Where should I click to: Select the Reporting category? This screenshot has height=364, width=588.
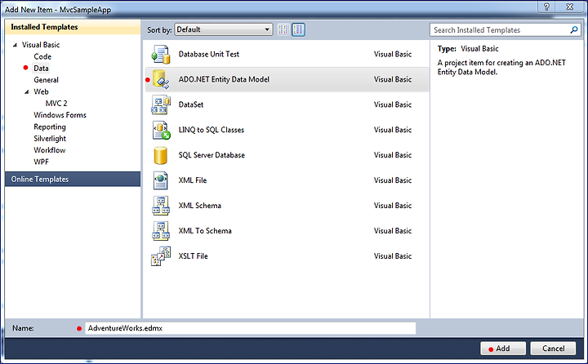tap(50, 127)
